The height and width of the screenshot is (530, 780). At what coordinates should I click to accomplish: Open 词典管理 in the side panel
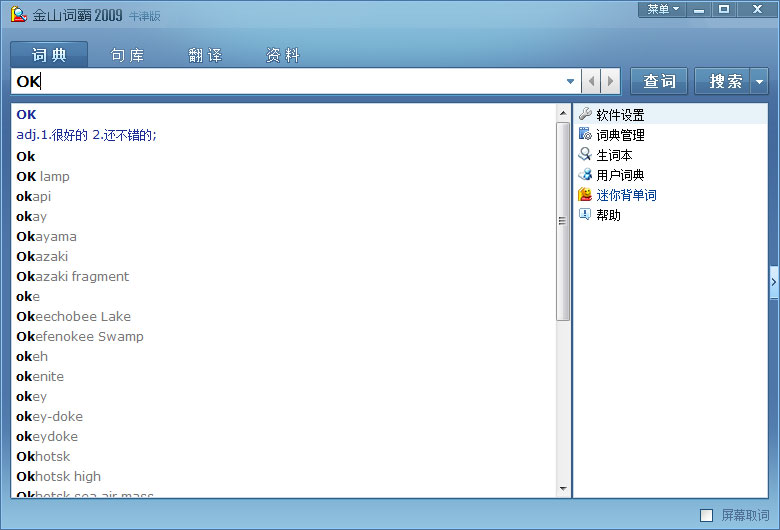click(620, 135)
